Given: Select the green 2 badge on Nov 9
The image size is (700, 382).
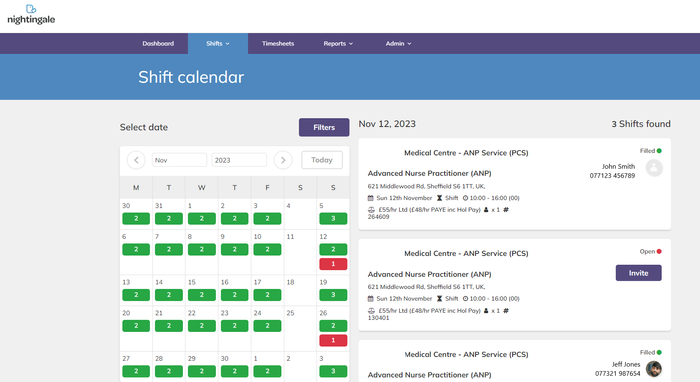Looking at the screenshot, I should [x=234, y=249].
